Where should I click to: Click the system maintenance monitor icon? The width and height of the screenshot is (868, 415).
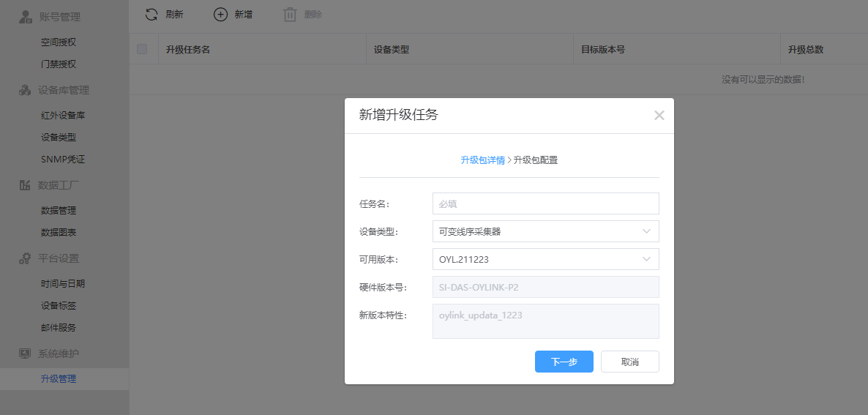(25, 354)
